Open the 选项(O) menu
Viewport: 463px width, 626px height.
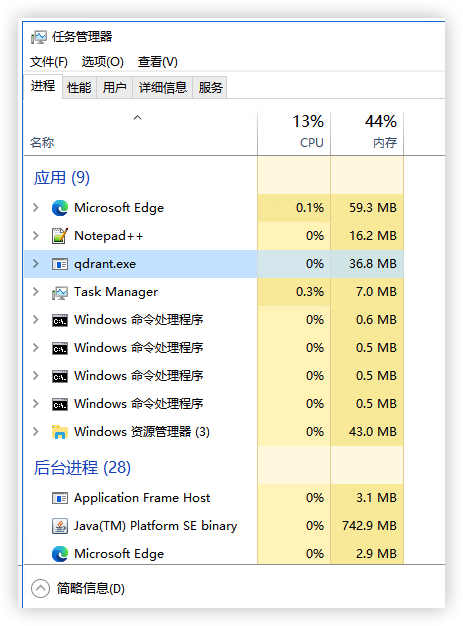(x=103, y=62)
